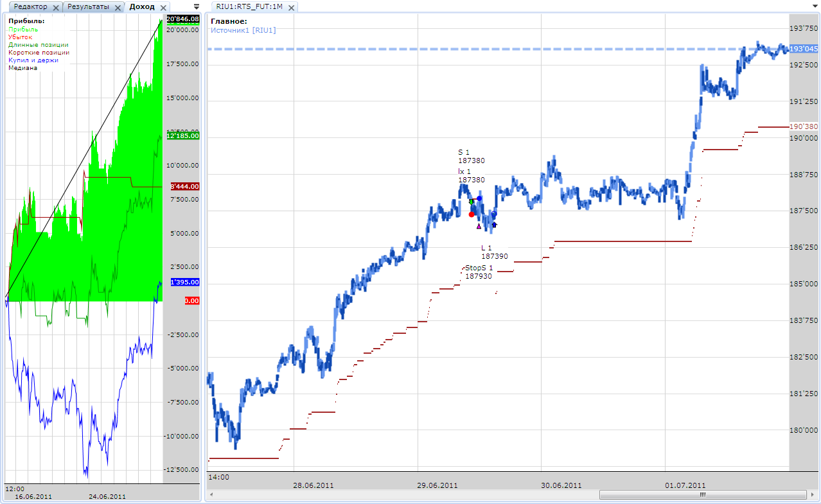
Task: Click the 12:00 time label in income panel
Action: click(15, 489)
